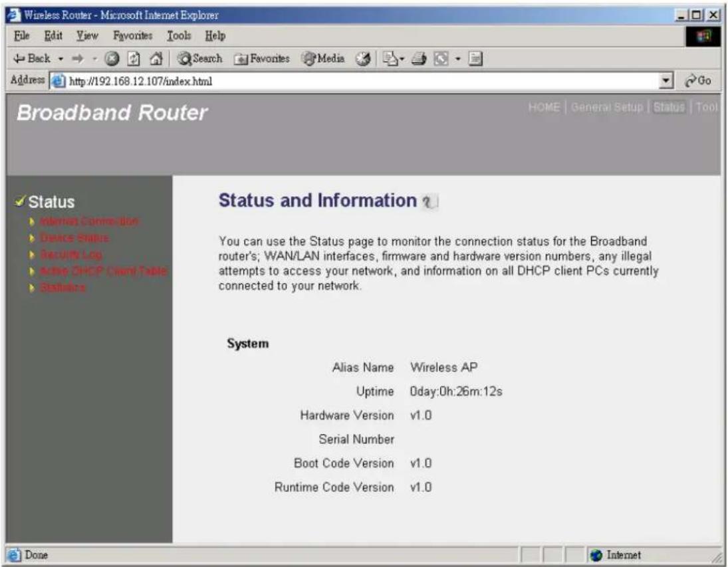
Task: Maximize the Internet Explorer window
Action: click(x=697, y=15)
